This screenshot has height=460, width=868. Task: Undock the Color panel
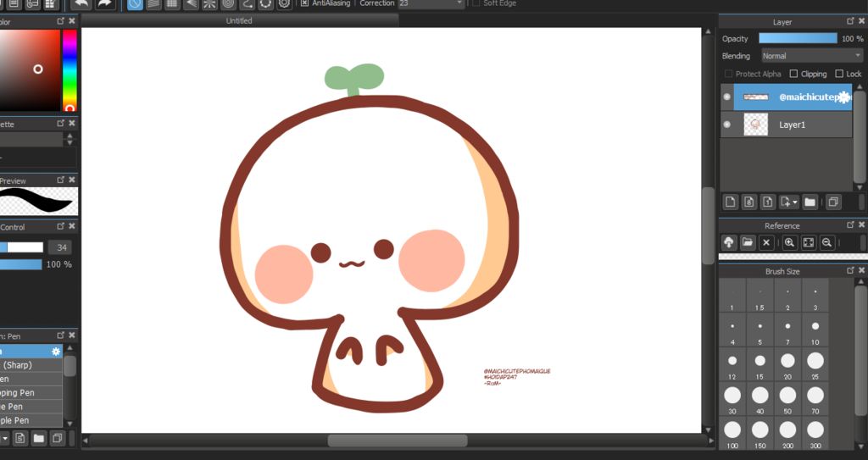pos(61,21)
